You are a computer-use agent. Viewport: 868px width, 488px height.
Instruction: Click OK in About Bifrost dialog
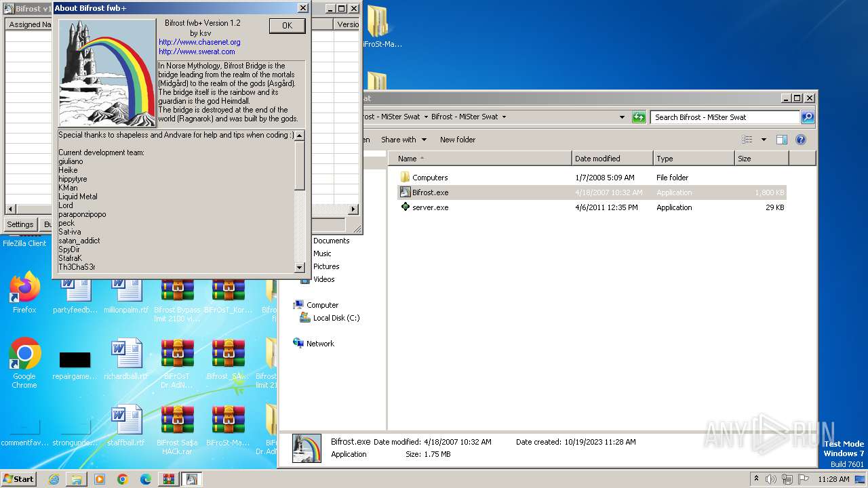pos(287,25)
